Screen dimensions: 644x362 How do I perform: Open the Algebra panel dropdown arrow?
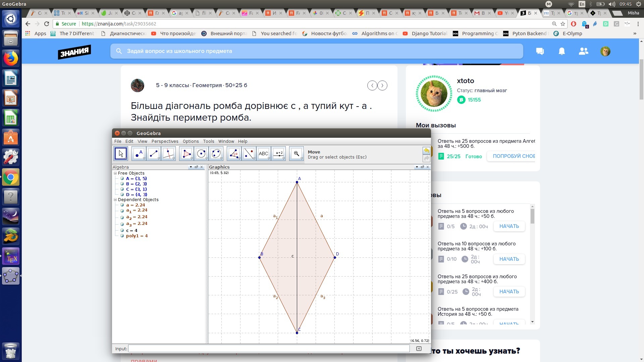tap(191, 167)
